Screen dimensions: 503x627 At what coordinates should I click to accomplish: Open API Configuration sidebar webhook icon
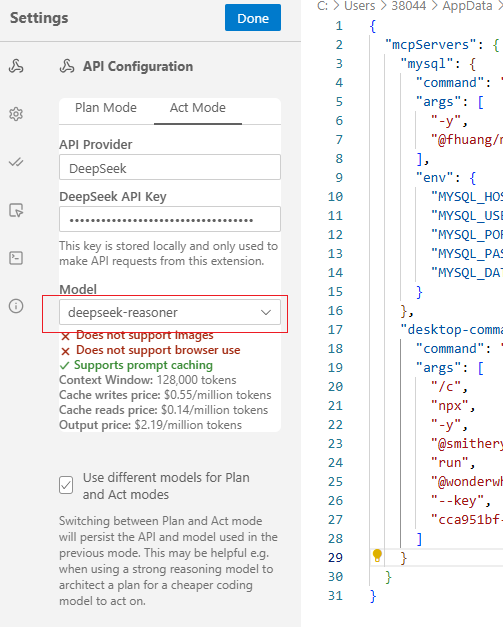pos(16,66)
